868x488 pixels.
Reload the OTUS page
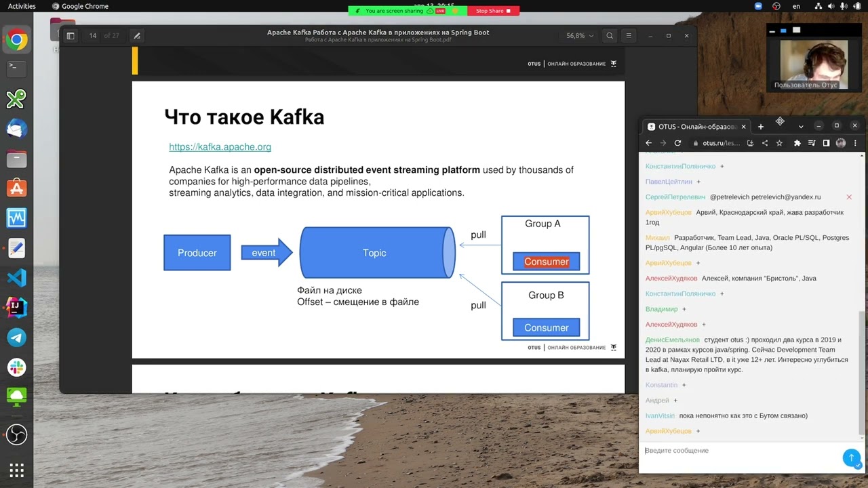click(x=677, y=143)
